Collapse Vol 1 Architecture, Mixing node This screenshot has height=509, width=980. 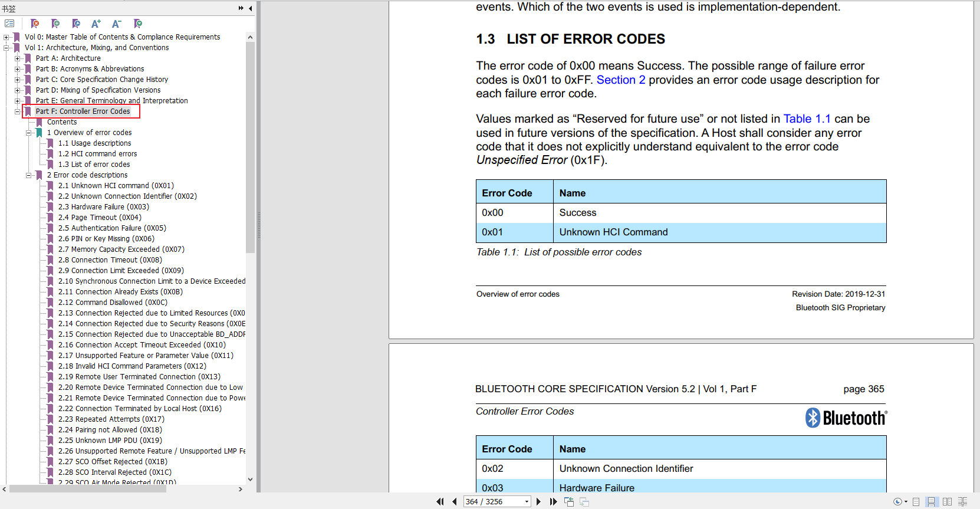[6, 48]
